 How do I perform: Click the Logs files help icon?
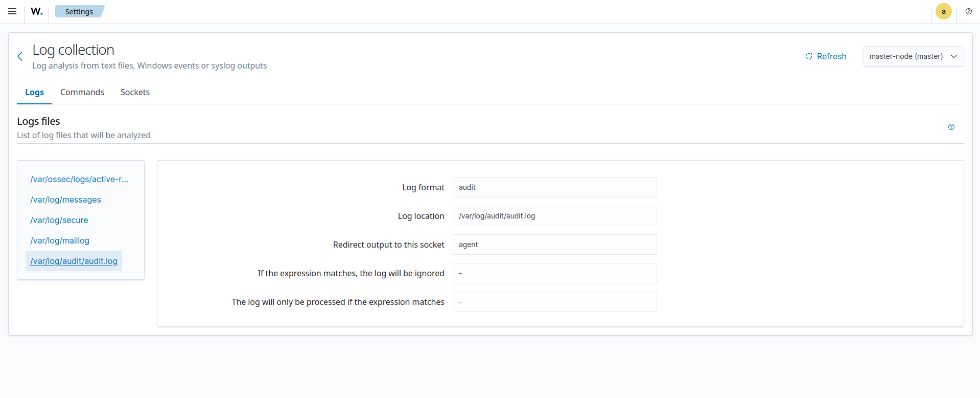(951, 127)
